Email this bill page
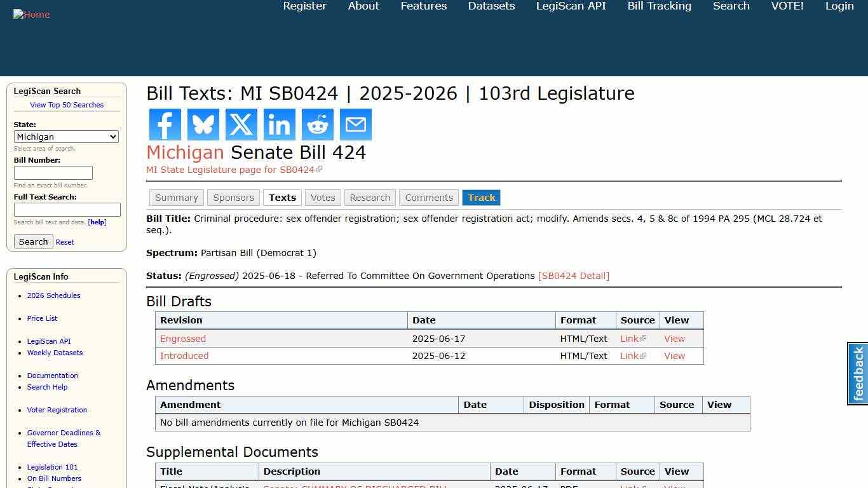This screenshot has height=488, width=868. coord(355,125)
